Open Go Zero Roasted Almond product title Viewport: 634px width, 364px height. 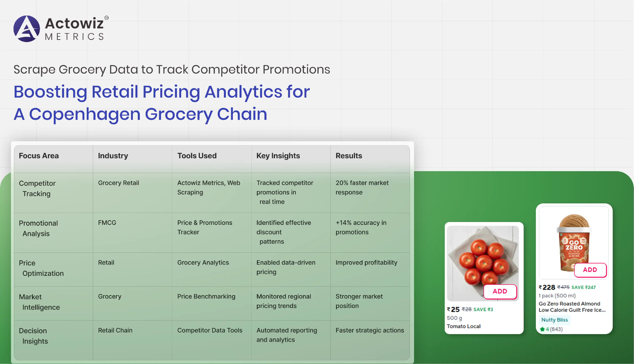pos(572,307)
